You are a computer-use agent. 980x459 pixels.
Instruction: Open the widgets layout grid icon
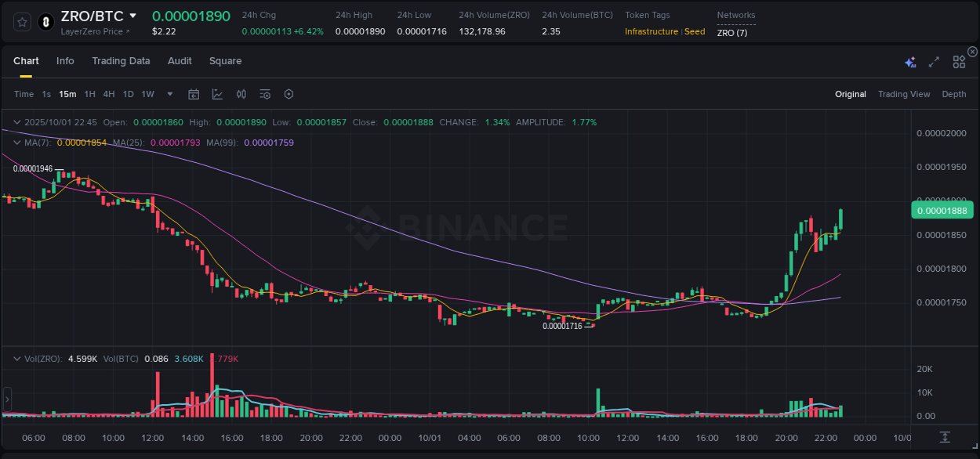point(958,61)
